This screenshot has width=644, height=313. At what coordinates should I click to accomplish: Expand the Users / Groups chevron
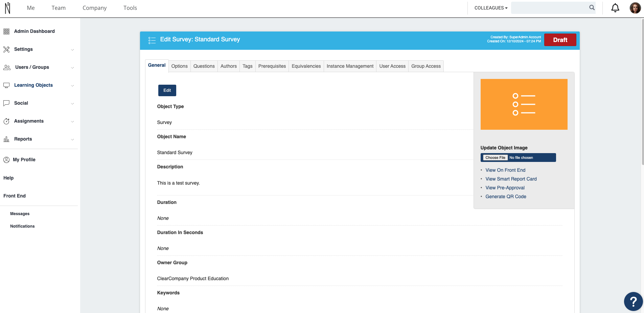pyautogui.click(x=72, y=68)
